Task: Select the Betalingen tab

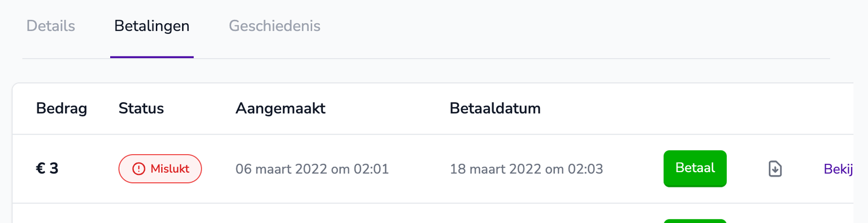Action: point(151,26)
